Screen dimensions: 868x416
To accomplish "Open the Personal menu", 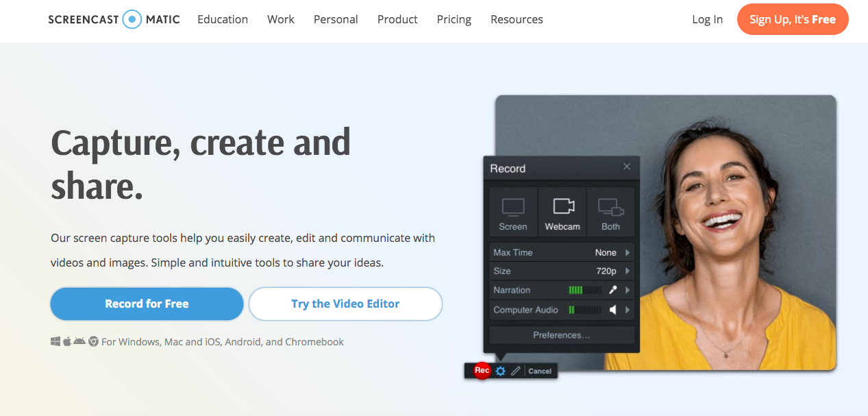I will tap(336, 19).
